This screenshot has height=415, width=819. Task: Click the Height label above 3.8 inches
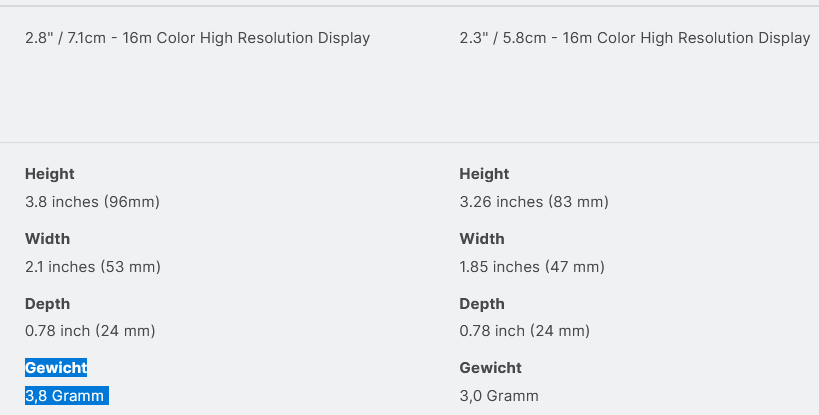(50, 174)
